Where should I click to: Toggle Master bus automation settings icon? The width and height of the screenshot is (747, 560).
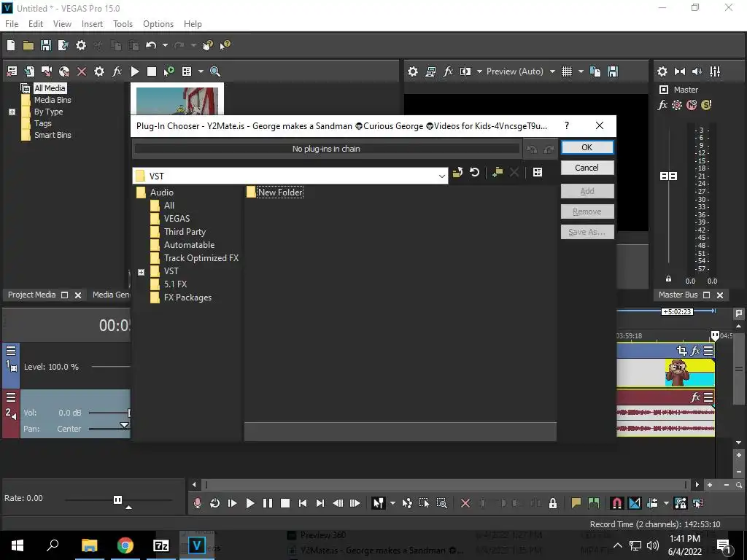[676, 105]
